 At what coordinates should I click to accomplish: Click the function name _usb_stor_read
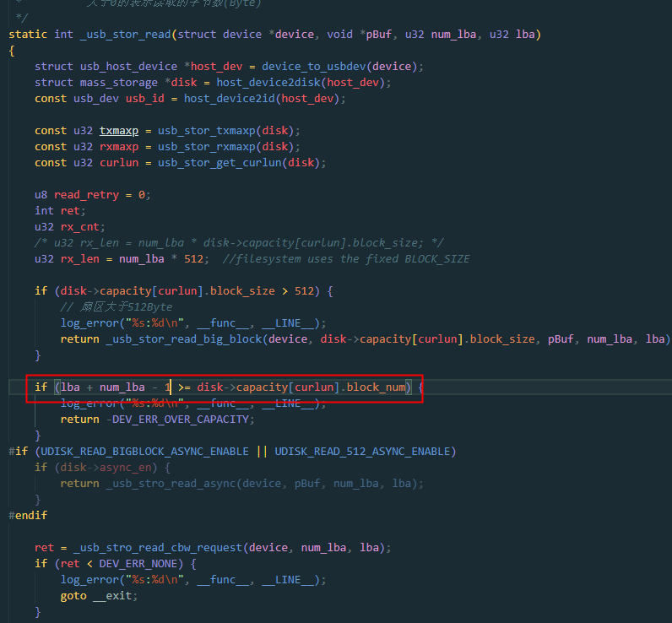(x=126, y=35)
